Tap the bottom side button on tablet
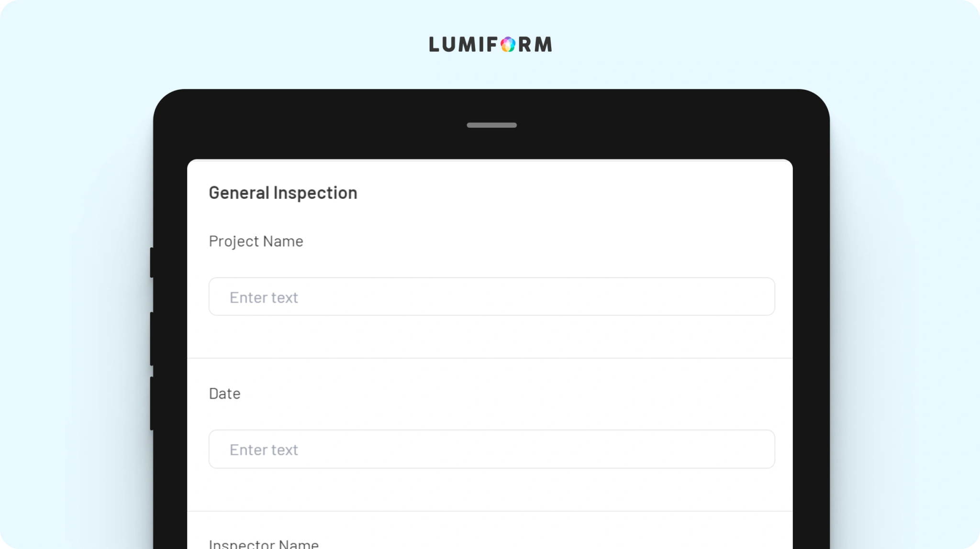980x549 pixels. (x=152, y=404)
